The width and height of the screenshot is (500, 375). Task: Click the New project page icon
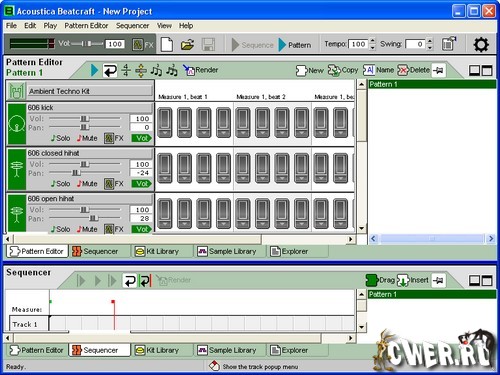point(167,44)
